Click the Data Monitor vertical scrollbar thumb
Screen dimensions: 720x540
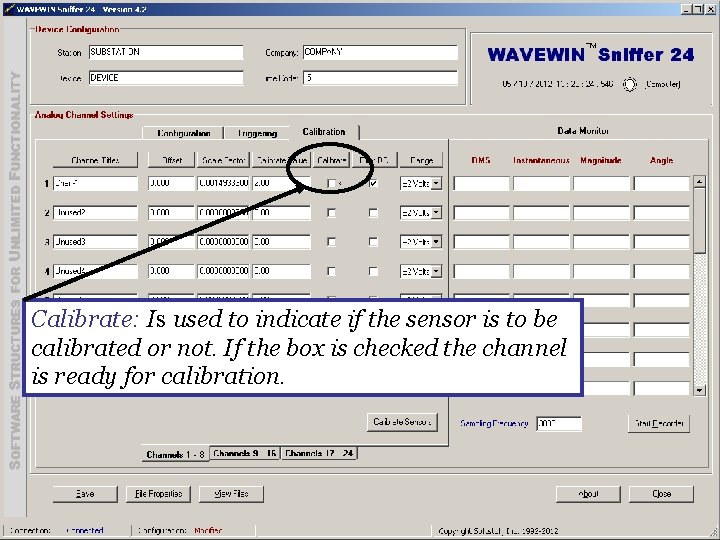(699, 220)
